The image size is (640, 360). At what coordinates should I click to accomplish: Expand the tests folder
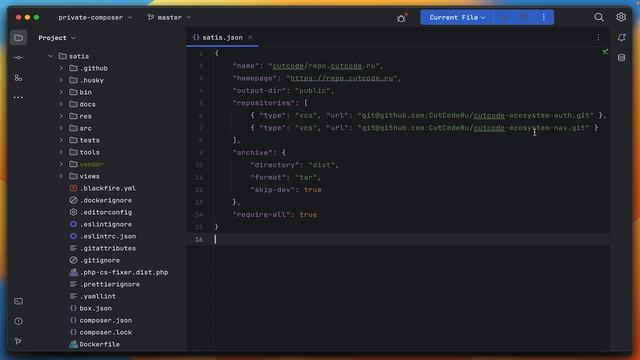[61, 140]
